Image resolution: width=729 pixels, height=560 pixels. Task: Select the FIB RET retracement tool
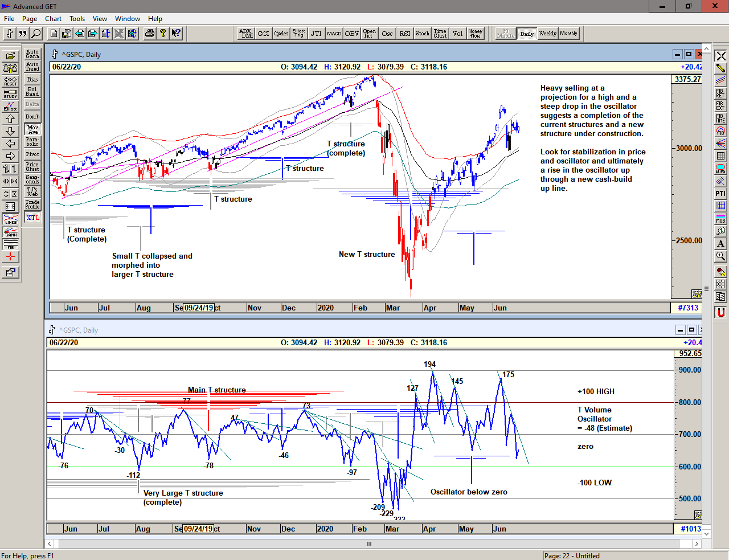pyautogui.click(x=720, y=93)
